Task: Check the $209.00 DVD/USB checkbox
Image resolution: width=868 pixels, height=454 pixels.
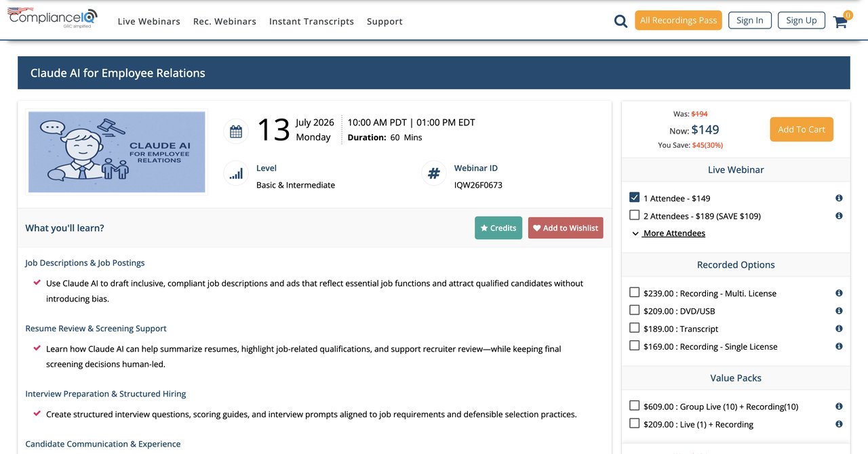Action: [x=635, y=310]
